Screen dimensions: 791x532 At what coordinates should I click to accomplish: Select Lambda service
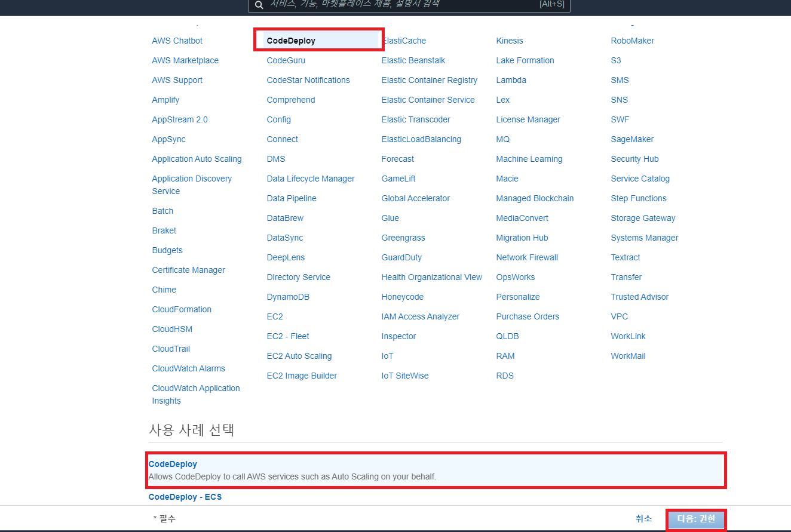coord(511,80)
